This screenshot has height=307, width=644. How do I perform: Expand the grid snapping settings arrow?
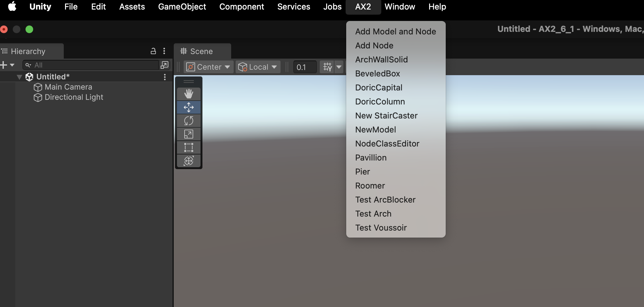point(339,67)
